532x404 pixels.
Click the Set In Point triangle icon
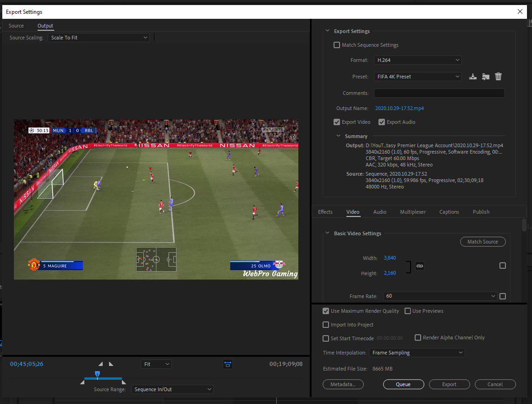pyautogui.click(x=101, y=364)
